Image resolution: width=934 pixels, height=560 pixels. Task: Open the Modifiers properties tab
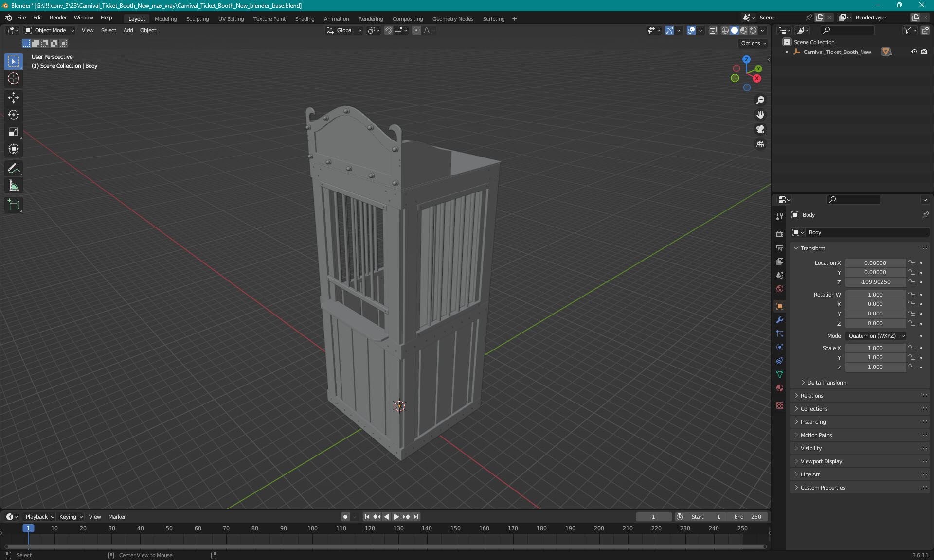pyautogui.click(x=780, y=320)
